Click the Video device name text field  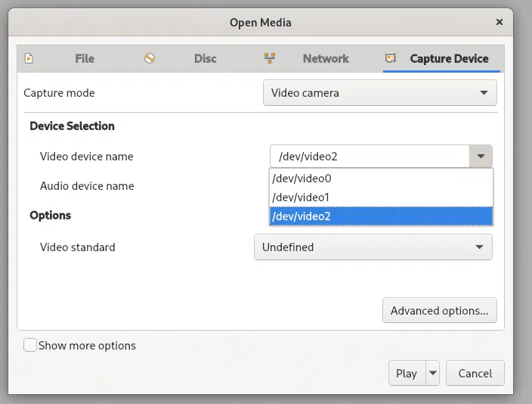(370, 157)
